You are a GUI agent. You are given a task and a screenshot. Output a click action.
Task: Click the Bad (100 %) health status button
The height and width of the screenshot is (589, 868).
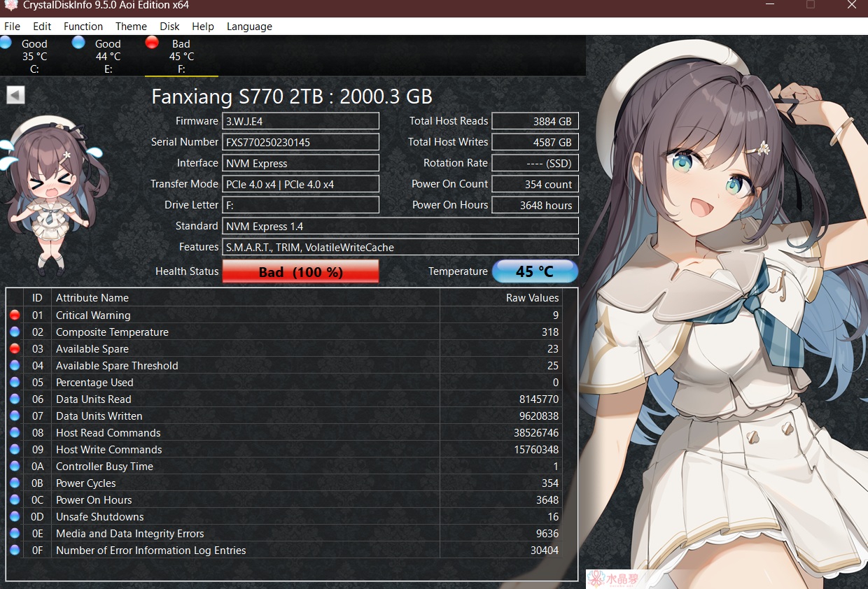click(300, 271)
